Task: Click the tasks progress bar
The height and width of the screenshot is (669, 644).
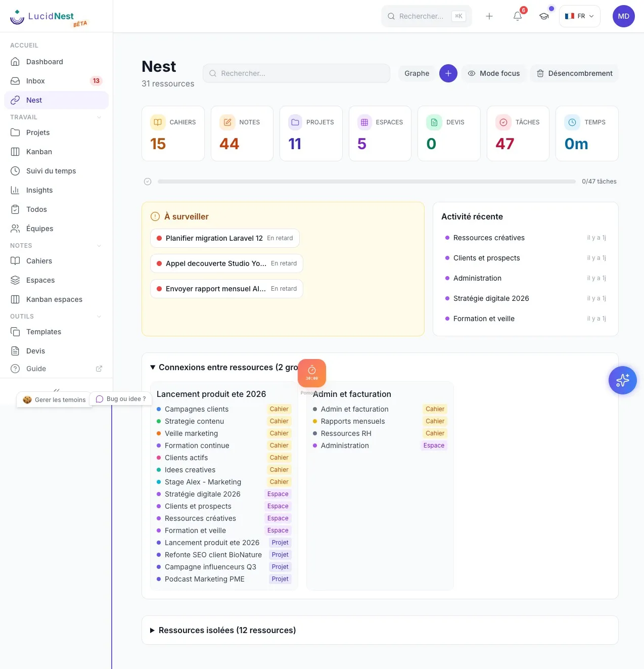Action: pos(366,182)
